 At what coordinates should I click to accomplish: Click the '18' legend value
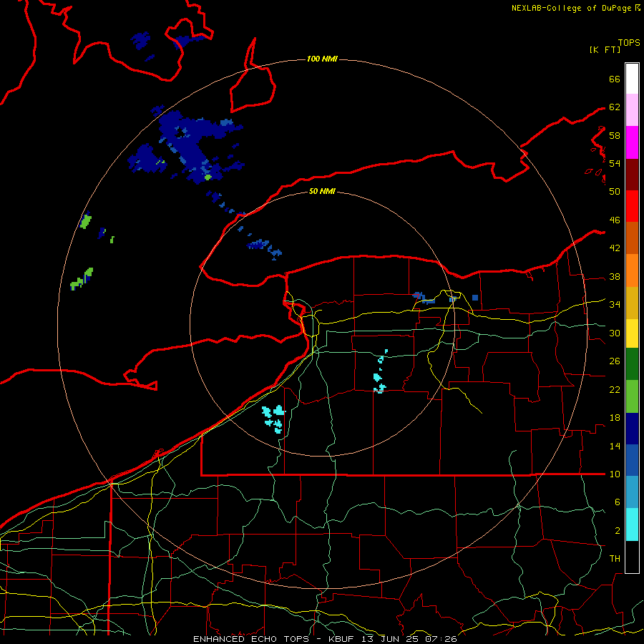pyautogui.click(x=615, y=418)
